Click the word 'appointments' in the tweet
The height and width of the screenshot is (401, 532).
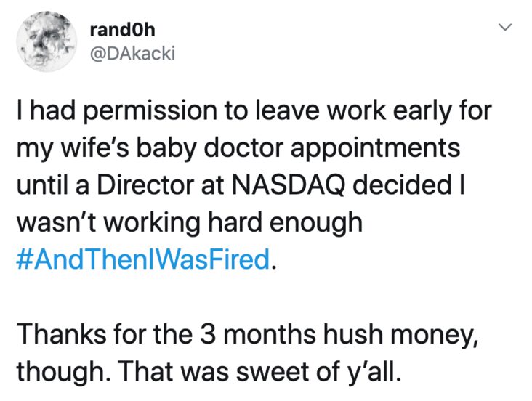point(375,149)
